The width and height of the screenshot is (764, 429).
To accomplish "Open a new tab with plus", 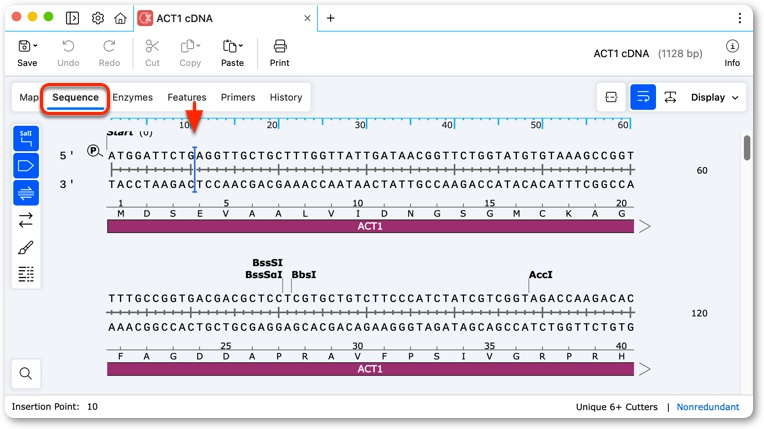I will 330,18.
